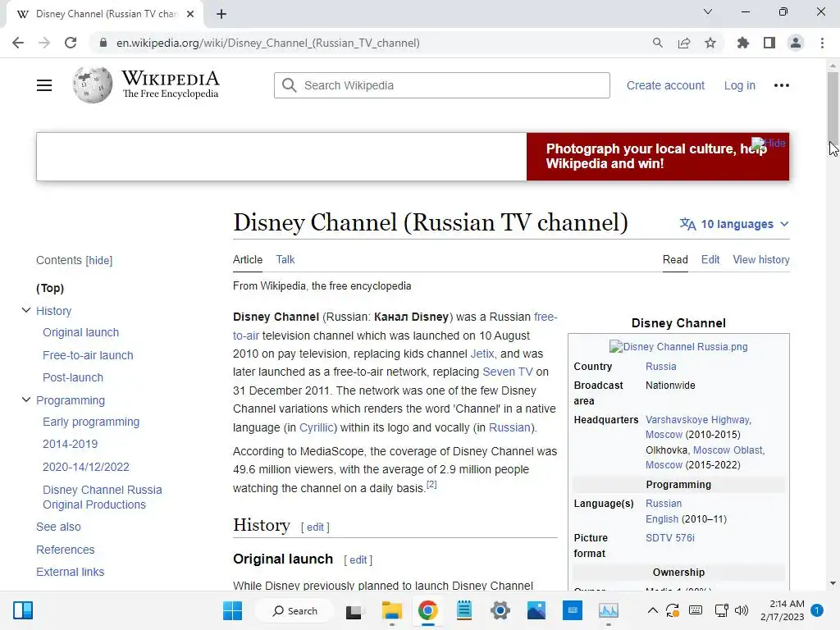Select the Article tab

[x=248, y=259]
